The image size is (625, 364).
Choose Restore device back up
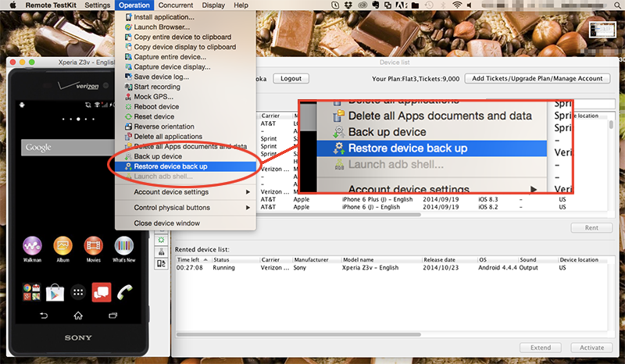coord(185,166)
